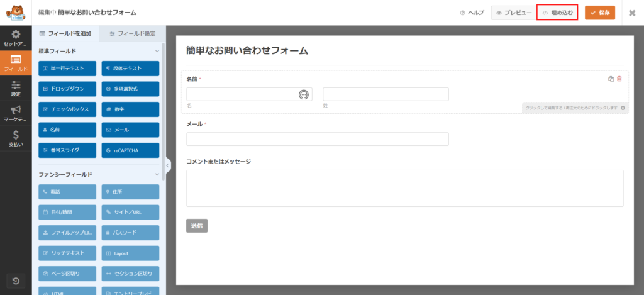Add a Dropdown (ドロップダウン) field
This screenshot has height=295, width=644.
click(67, 89)
